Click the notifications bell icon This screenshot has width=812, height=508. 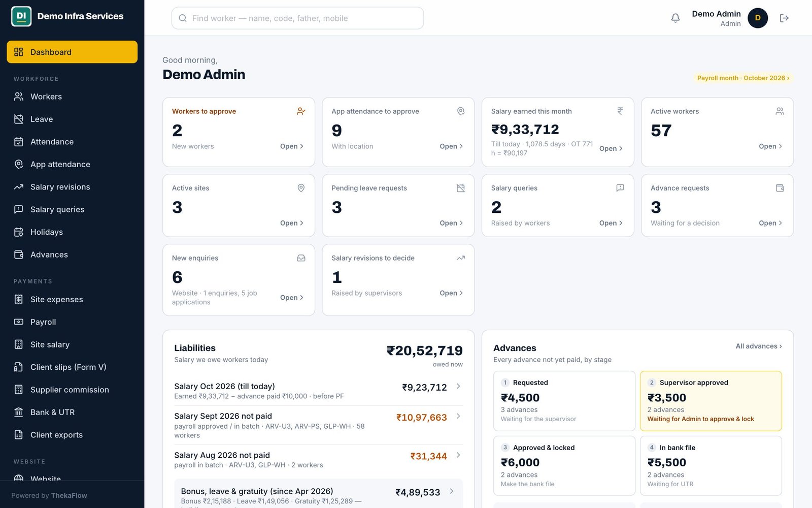point(675,18)
